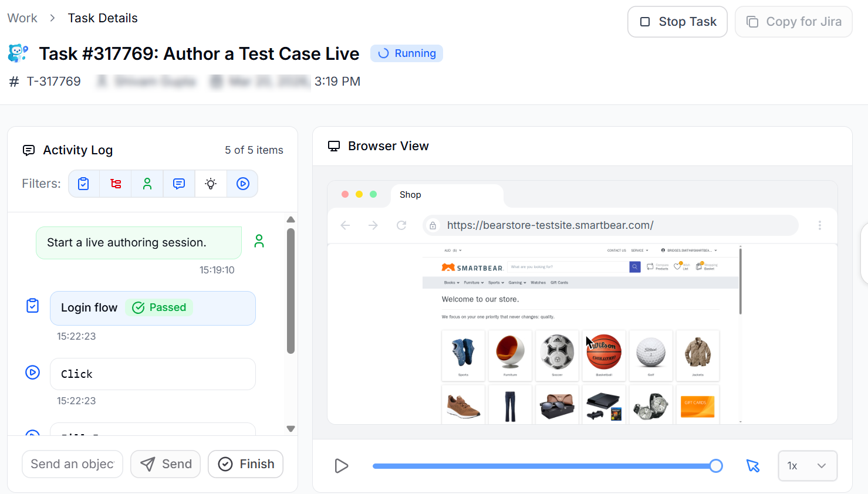This screenshot has height=494, width=868.
Task: Switch to the Shop browser tab
Action: click(410, 194)
